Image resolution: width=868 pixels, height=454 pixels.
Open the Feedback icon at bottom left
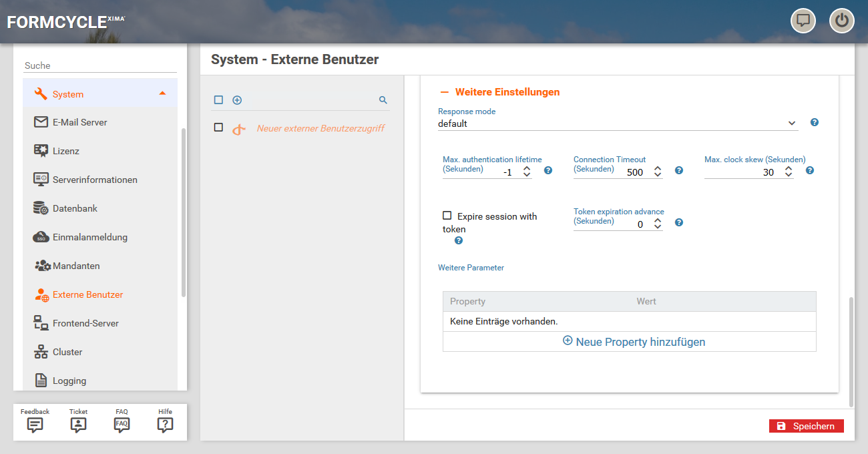click(x=35, y=425)
